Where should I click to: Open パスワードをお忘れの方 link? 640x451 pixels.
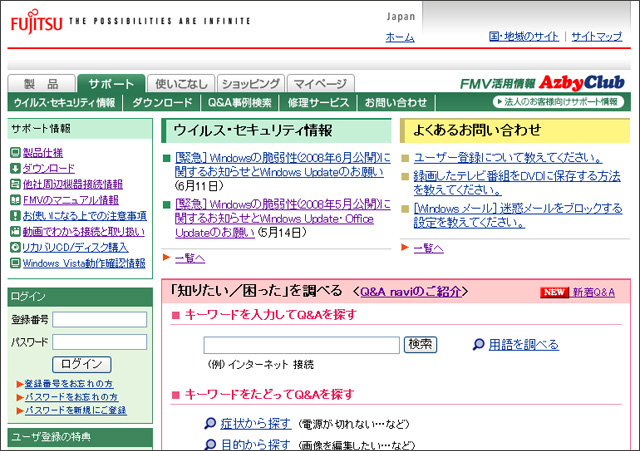point(72,397)
